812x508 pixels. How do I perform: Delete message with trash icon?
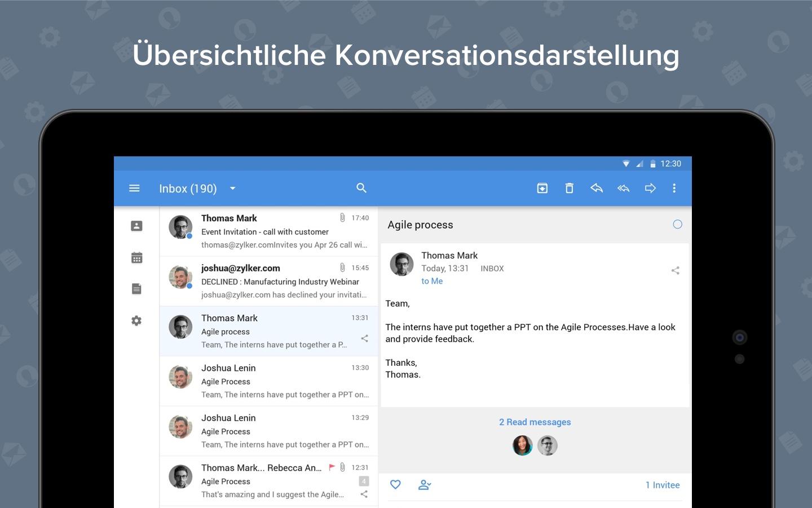tap(569, 188)
